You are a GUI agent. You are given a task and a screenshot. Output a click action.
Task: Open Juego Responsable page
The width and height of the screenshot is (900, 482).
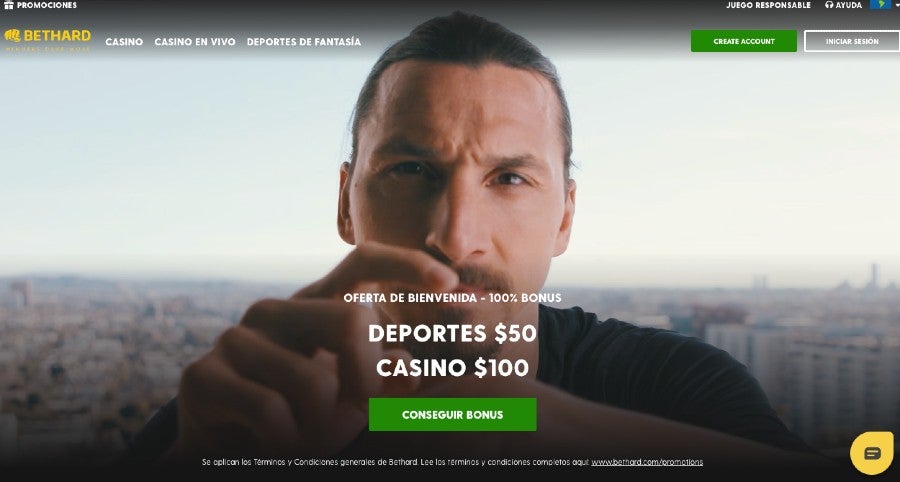coord(769,5)
